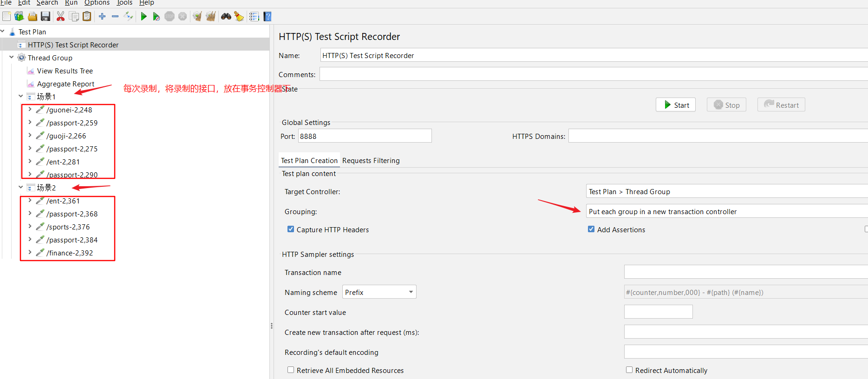The width and height of the screenshot is (868, 379).
Task: Uncheck Capture HTTP Headers
Action: [x=291, y=229]
